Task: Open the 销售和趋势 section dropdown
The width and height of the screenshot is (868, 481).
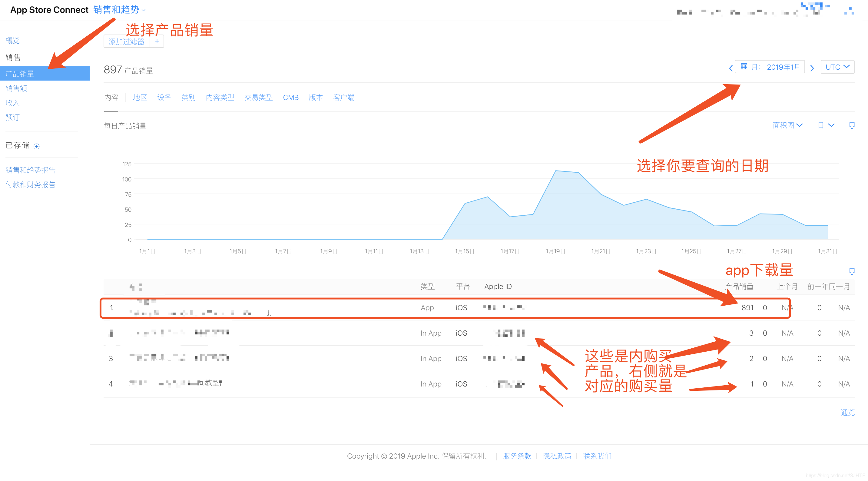Action: 119,10
